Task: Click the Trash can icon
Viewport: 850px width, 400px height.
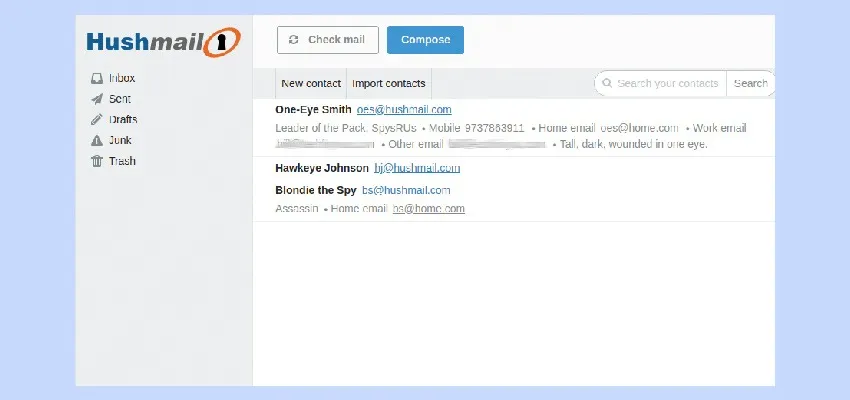Action: coord(97,161)
